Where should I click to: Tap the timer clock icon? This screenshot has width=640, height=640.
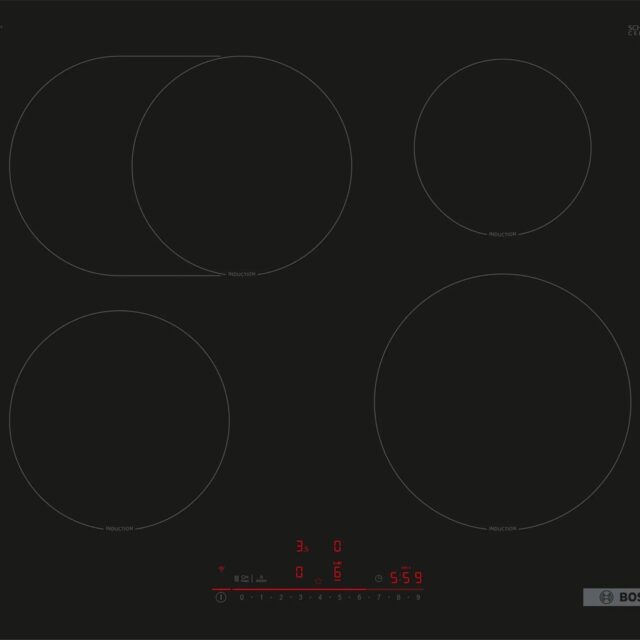378,577
